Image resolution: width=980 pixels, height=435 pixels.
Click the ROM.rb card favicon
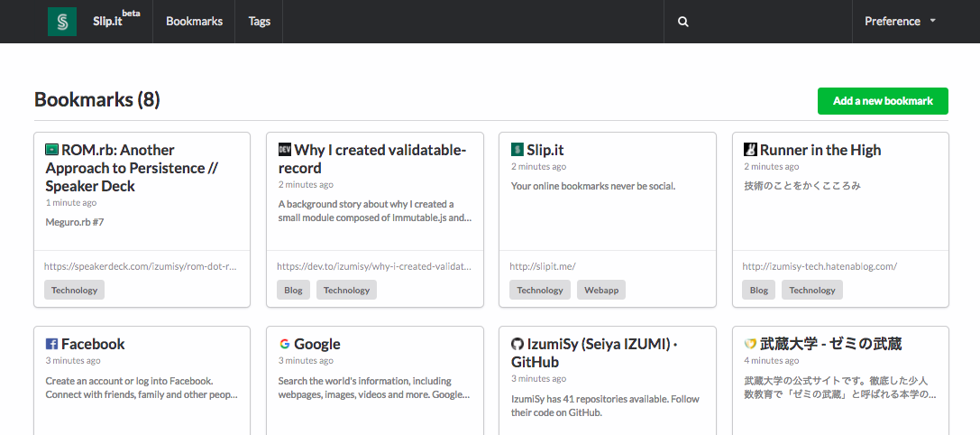[52, 150]
